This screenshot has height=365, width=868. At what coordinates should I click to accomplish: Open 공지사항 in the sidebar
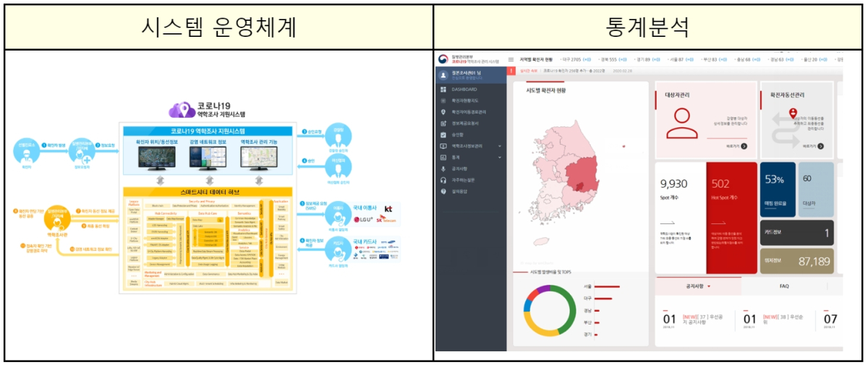point(460,168)
